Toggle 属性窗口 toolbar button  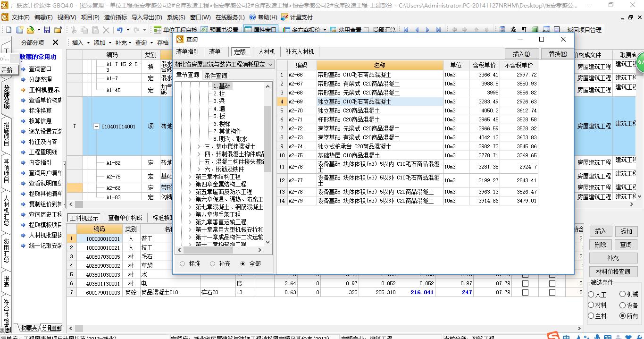[x=260, y=30]
